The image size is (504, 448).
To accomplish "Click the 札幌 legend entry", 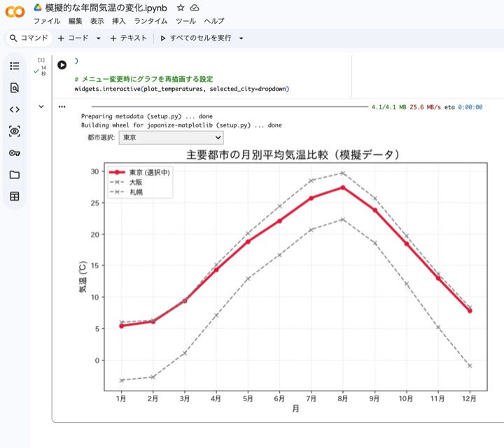I will pyautogui.click(x=126, y=192).
